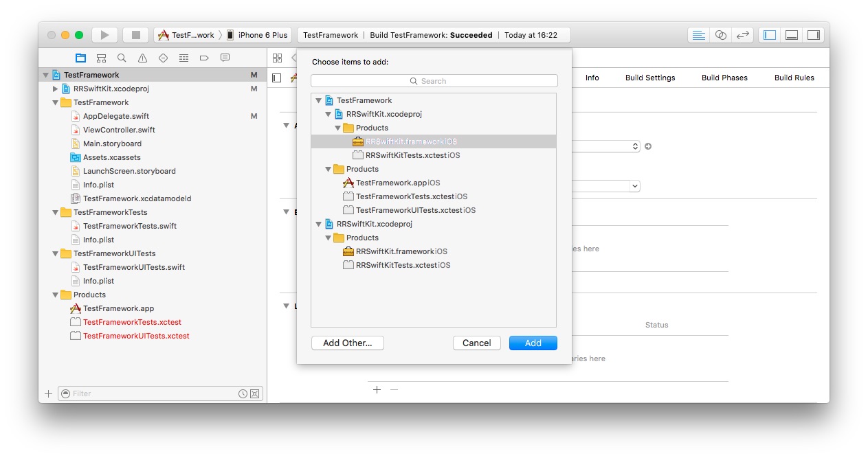Click the Run (play) button in toolbar
Screen dimensions: 868x458
click(104, 35)
